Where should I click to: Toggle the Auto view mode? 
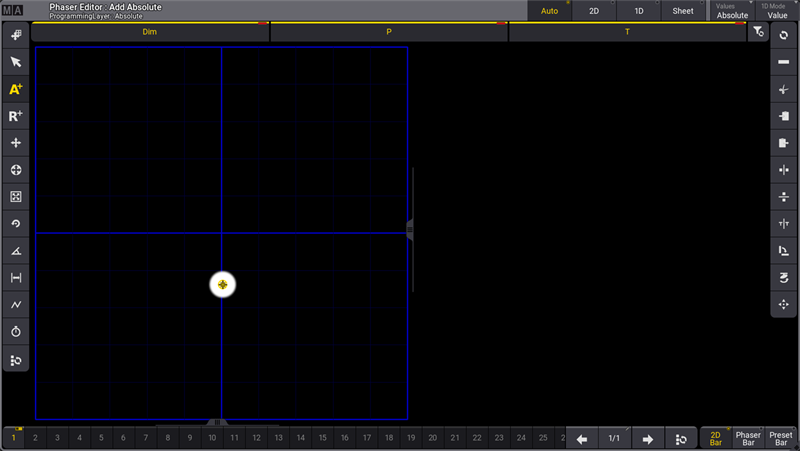click(549, 11)
